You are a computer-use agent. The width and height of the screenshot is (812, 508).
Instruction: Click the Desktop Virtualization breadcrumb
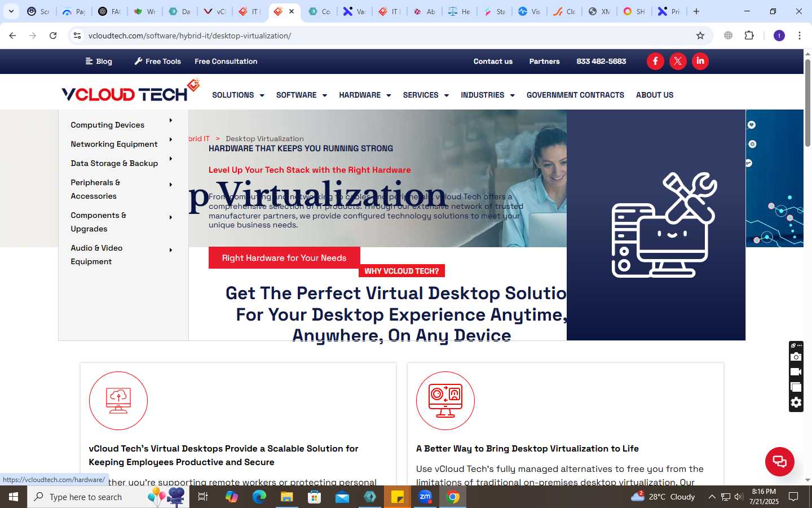pyautogui.click(x=264, y=138)
